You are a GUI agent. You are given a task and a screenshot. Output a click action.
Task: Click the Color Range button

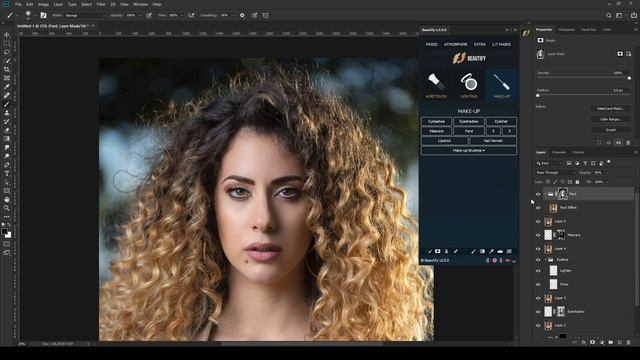tap(610, 119)
